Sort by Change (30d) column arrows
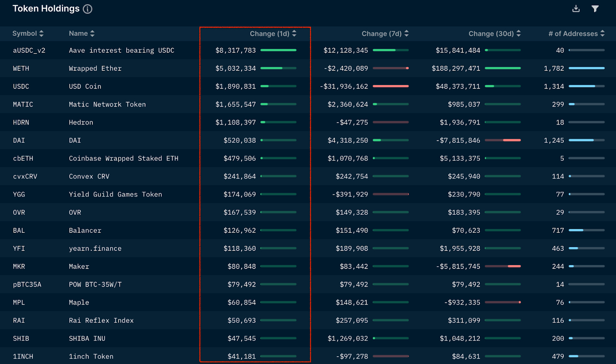The width and height of the screenshot is (616, 364). click(x=519, y=33)
